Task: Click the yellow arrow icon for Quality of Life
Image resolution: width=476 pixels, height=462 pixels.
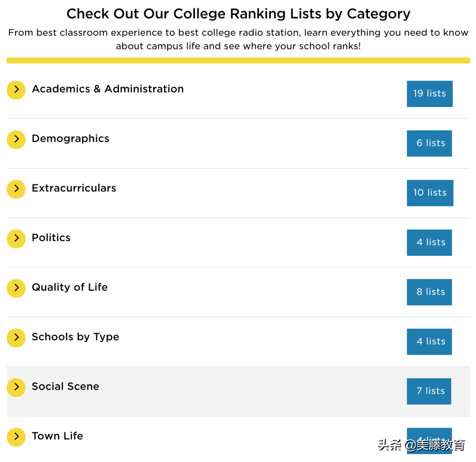Action: coord(16,288)
